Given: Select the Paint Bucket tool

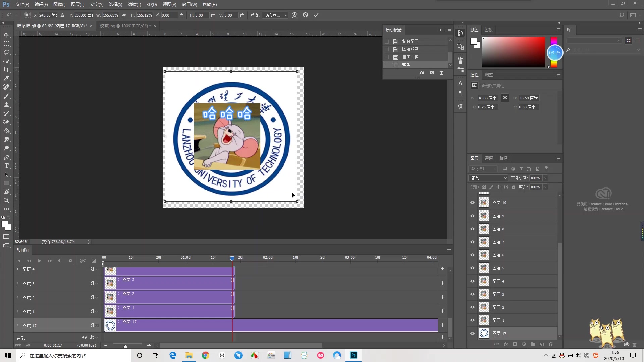Looking at the screenshot, I should point(6,131).
